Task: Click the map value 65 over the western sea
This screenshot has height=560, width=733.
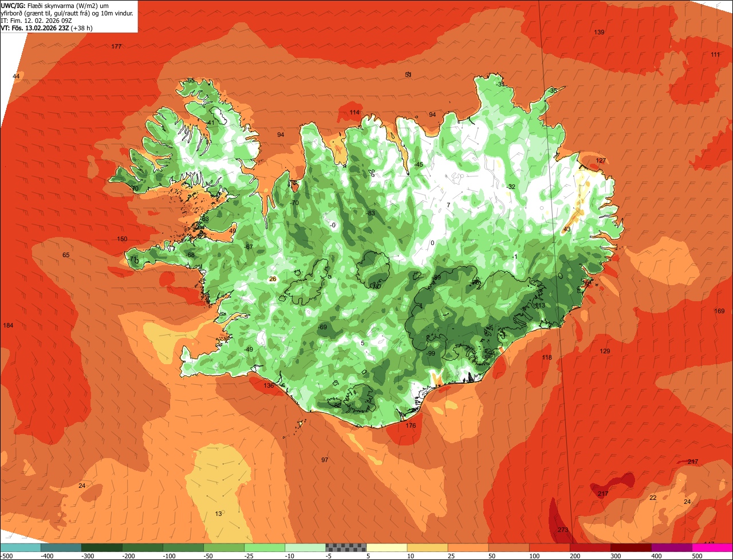Action: click(66, 255)
